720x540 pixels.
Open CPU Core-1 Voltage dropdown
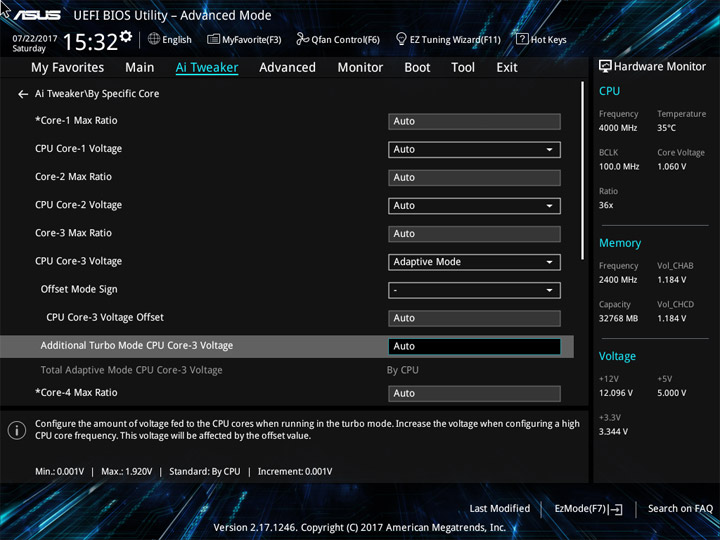(x=474, y=150)
